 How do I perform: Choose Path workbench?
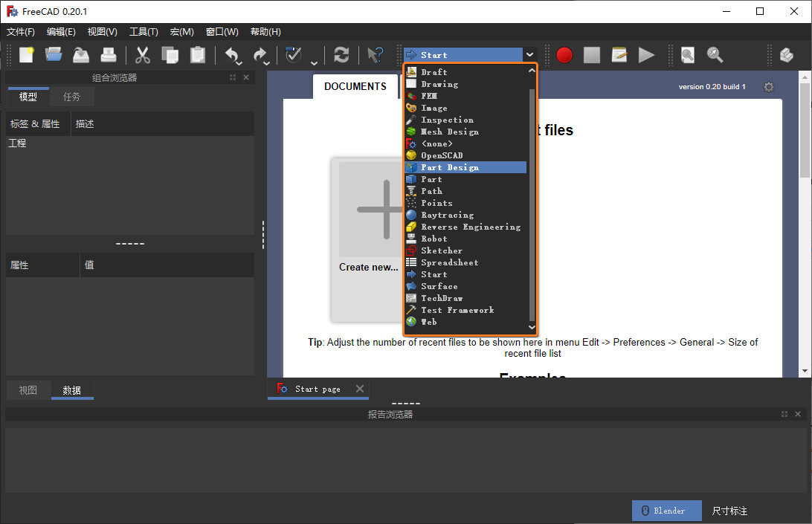(x=465, y=191)
